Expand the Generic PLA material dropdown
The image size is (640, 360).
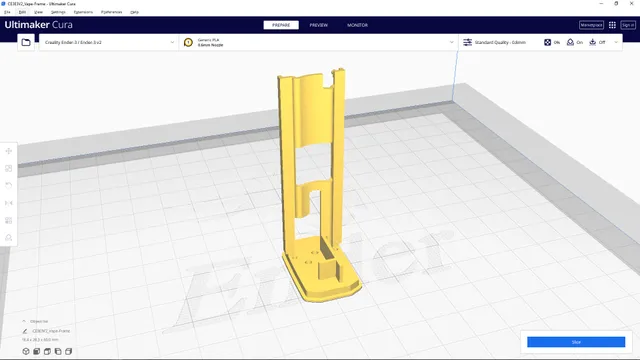point(319,42)
